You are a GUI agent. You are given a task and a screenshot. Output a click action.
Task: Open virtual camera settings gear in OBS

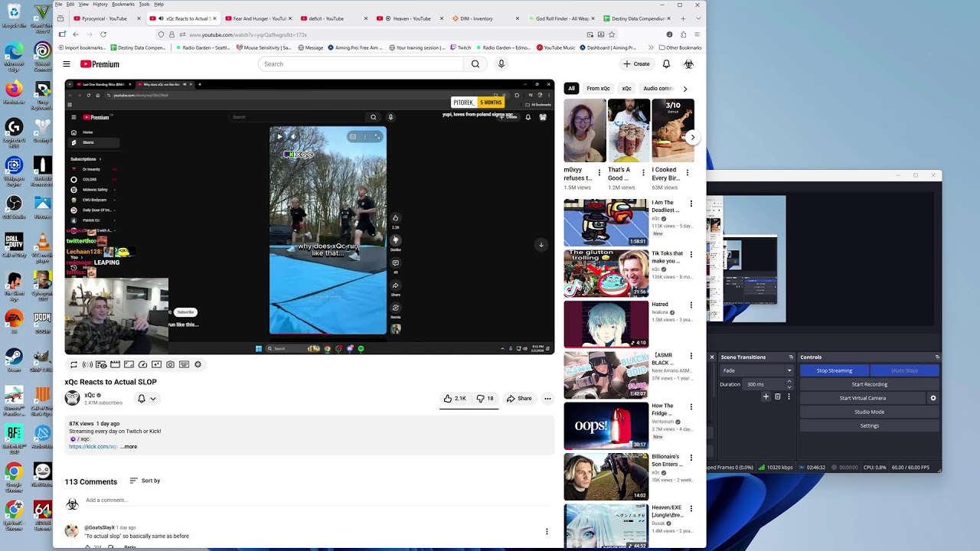click(x=933, y=398)
